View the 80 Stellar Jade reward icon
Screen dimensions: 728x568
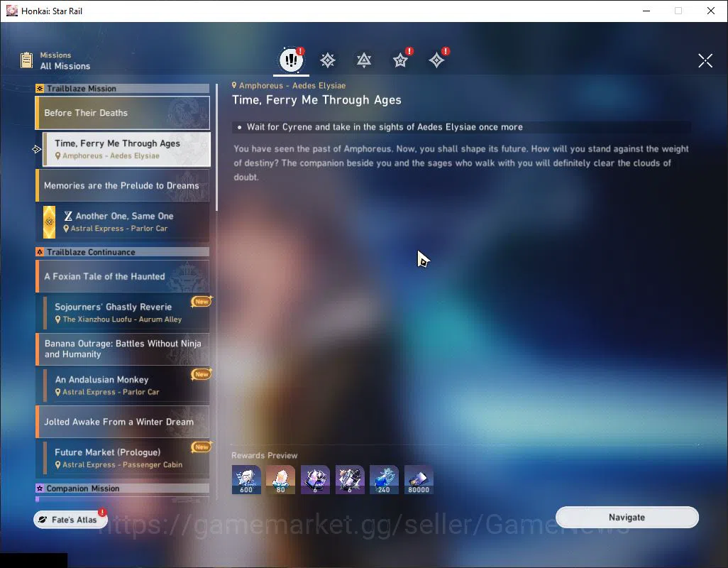pyautogui.click(x=280, y=479)
